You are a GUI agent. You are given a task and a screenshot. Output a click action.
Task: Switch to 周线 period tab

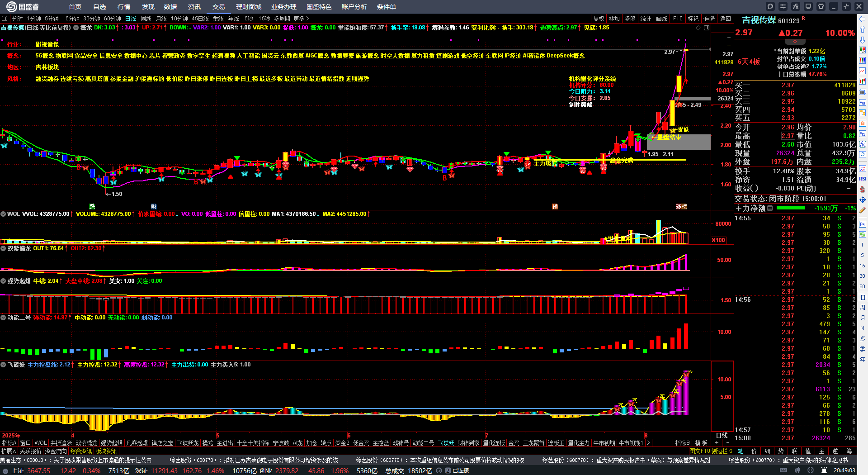pyautogui.click(x=146, y=19)
